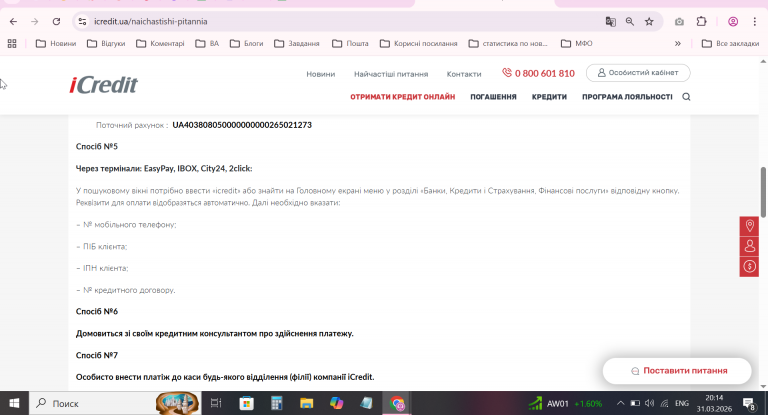Open site information icon in address bar

coord(82,22)
